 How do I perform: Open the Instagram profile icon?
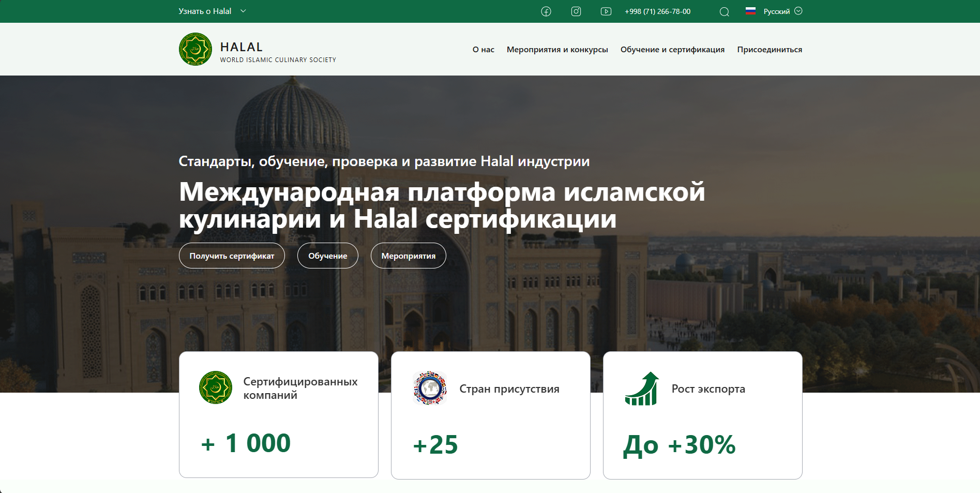[576, 11]
